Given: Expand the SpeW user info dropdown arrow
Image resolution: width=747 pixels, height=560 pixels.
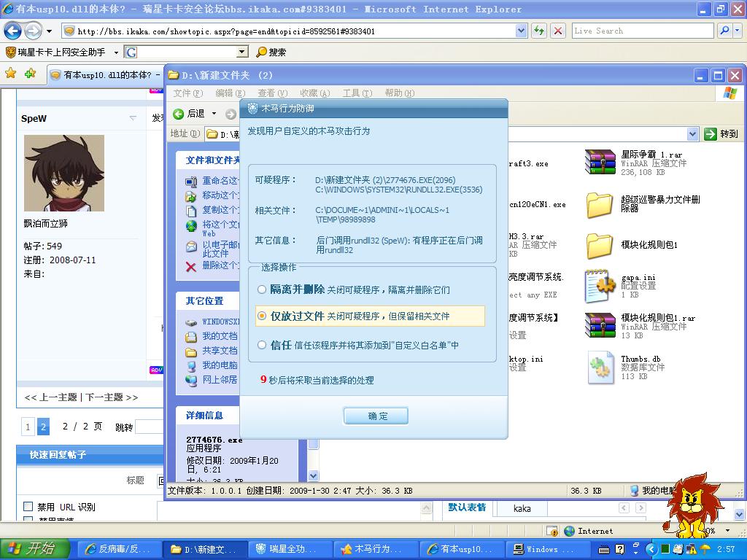Looking at the screenshot, I should (x=133, y=118).
